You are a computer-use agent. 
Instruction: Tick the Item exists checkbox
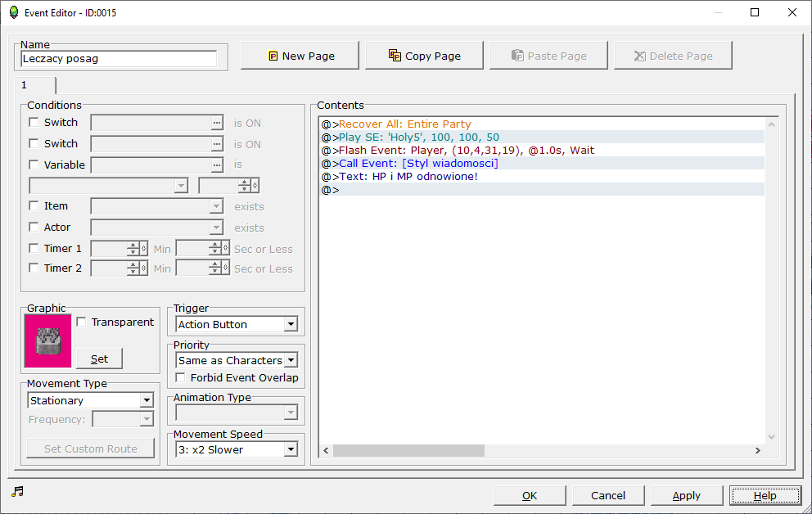(x=34, y=206)
